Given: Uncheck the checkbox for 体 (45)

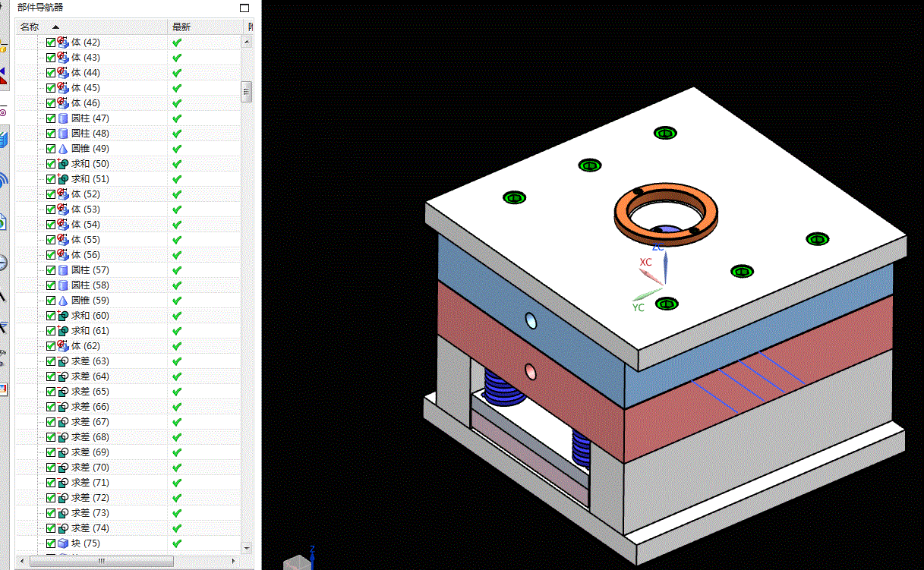Looking at the screenshot, I should pos(51,88).
